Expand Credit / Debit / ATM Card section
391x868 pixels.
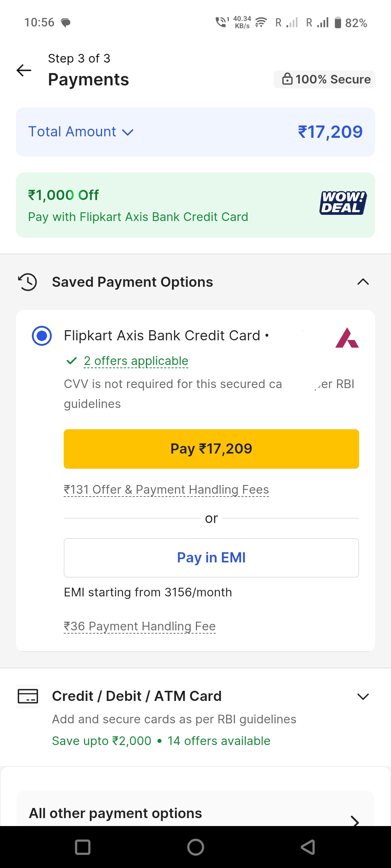[363, 696]
